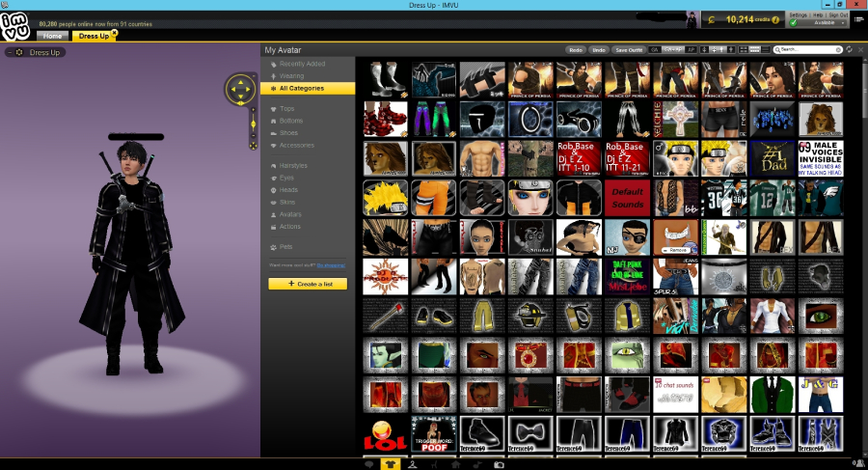The width and height of the screenshot is (868, 470).
Task: Select the Daft Punk End of Line item
Action: pos(627,277)
